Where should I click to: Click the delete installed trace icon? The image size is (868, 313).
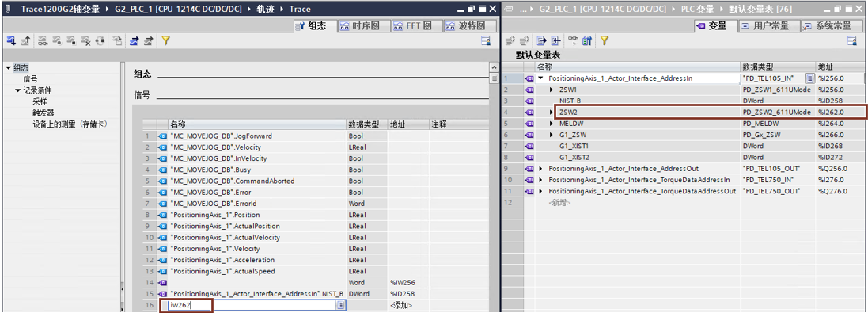point(85,40)
